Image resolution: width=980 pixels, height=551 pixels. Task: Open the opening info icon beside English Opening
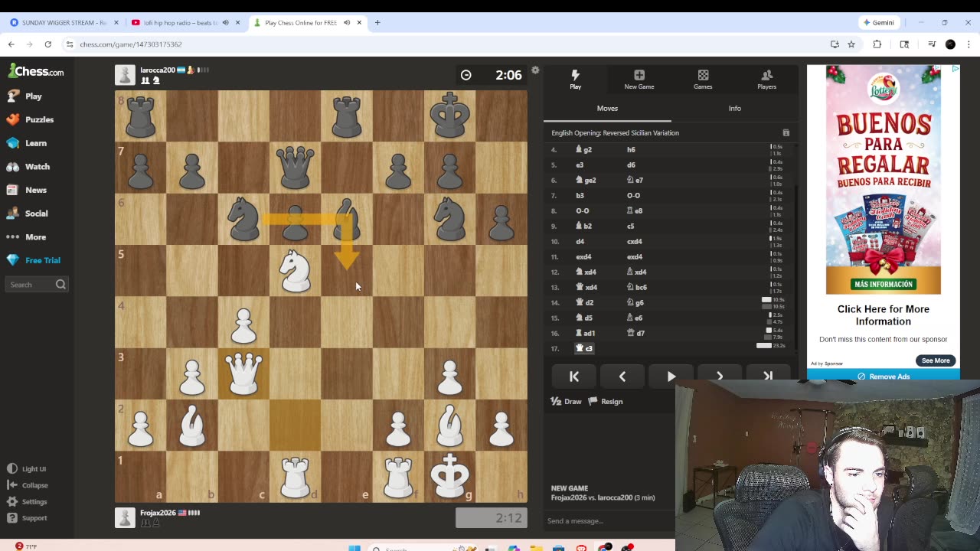pos(786,133)
